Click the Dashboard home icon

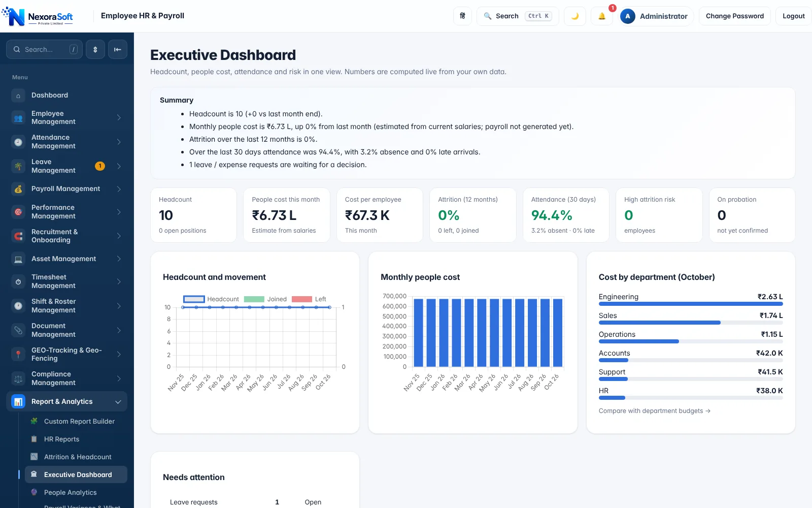pos(18,96)
